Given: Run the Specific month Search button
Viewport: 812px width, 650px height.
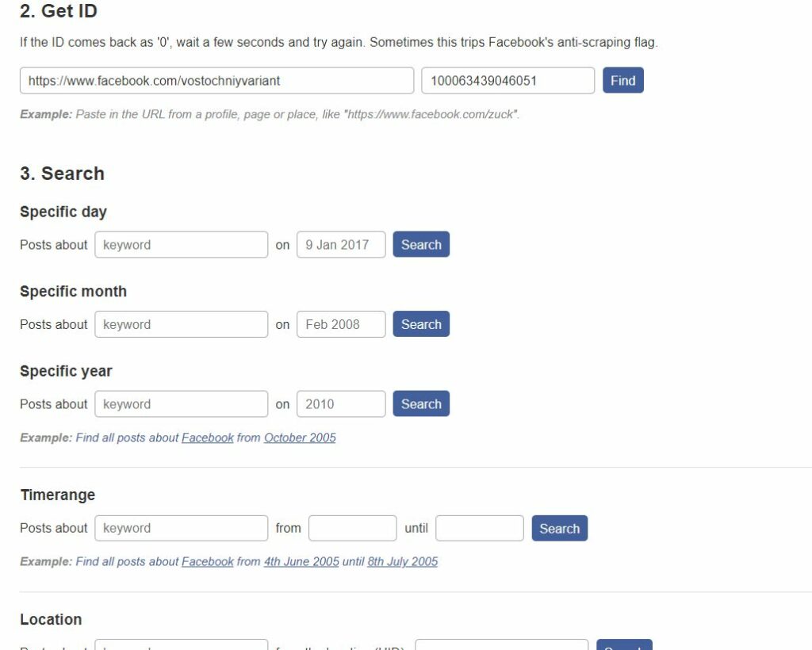Looking at the screenshot, I should click(x=421, y=324).
